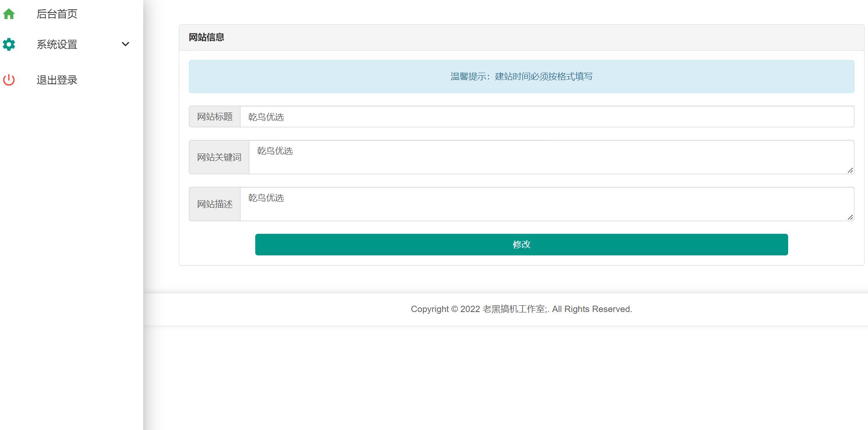Expand the 系统设置 chevron arrow
The width and height of the screenshot is (868, 430).
click(126, 44)
